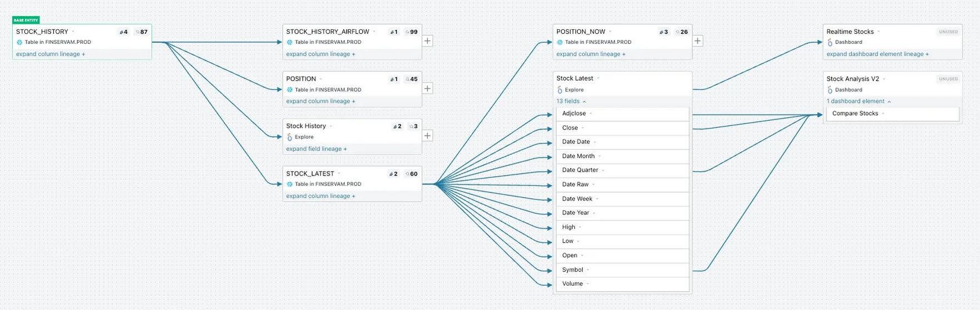
Task: Click the users badge showing 4 on STOCK_HISTORY
Action: 123,32
